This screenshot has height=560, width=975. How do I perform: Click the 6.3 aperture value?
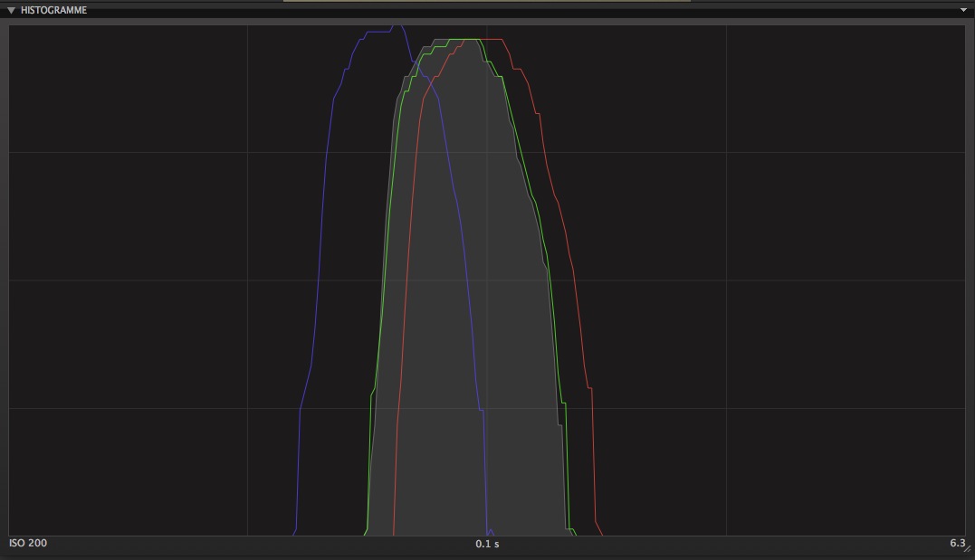[957, 543]
